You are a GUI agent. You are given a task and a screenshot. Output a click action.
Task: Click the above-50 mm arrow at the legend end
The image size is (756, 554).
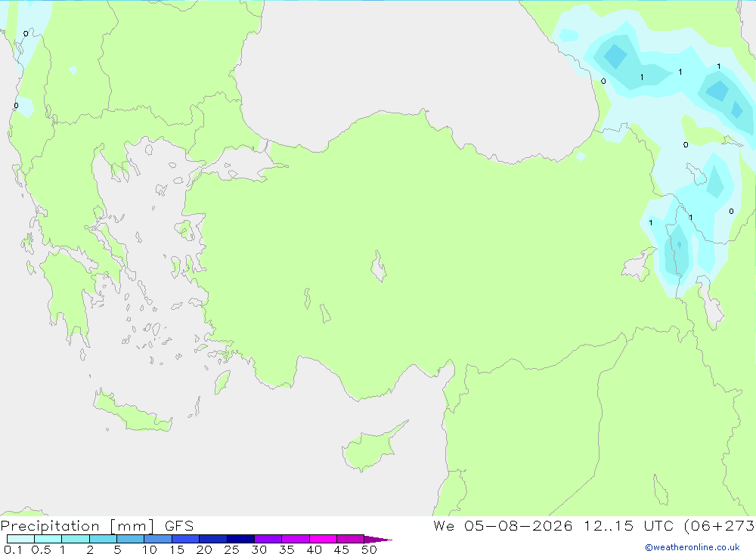(x=377, y=539)
